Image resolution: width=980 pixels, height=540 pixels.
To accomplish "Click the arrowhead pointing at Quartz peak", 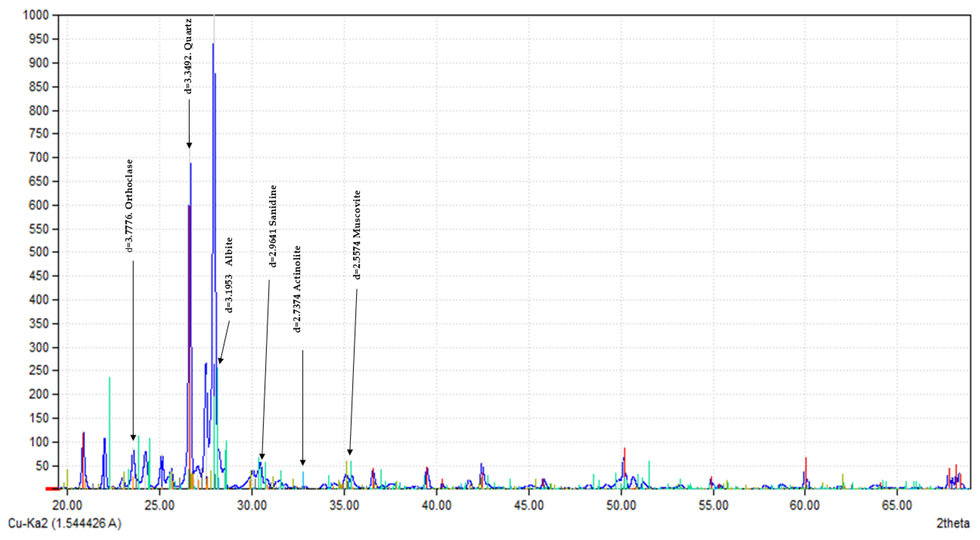I will [189, 145].
